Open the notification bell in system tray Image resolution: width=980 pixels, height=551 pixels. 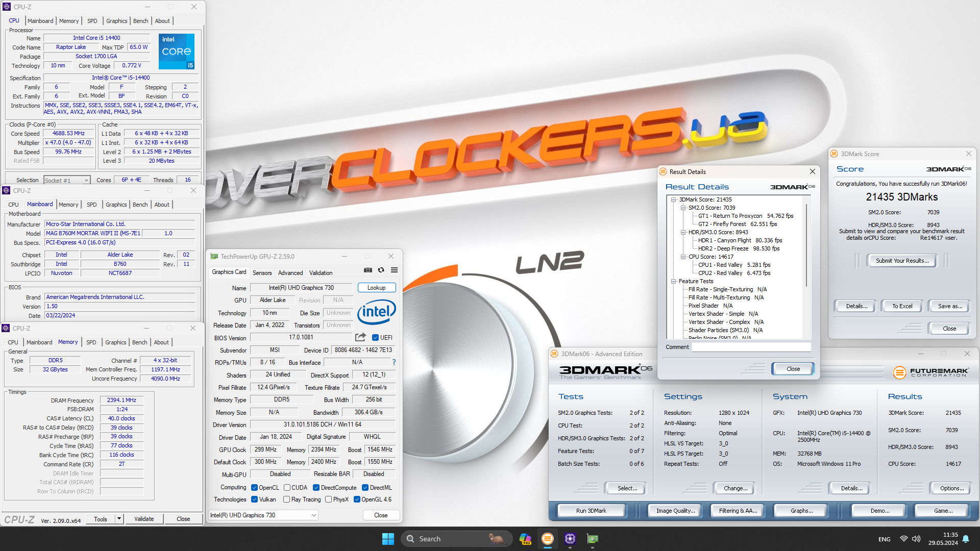pyautogui.click(x=966, y=539)
